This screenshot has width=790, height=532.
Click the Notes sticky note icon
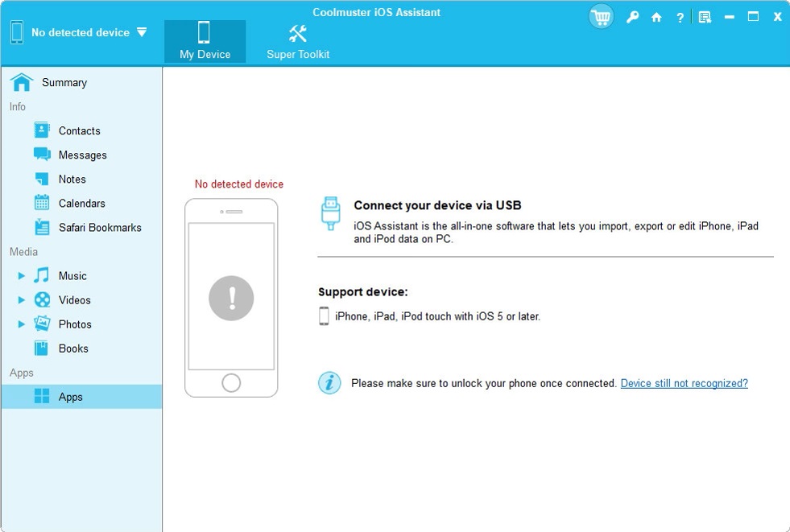(42, 179)
